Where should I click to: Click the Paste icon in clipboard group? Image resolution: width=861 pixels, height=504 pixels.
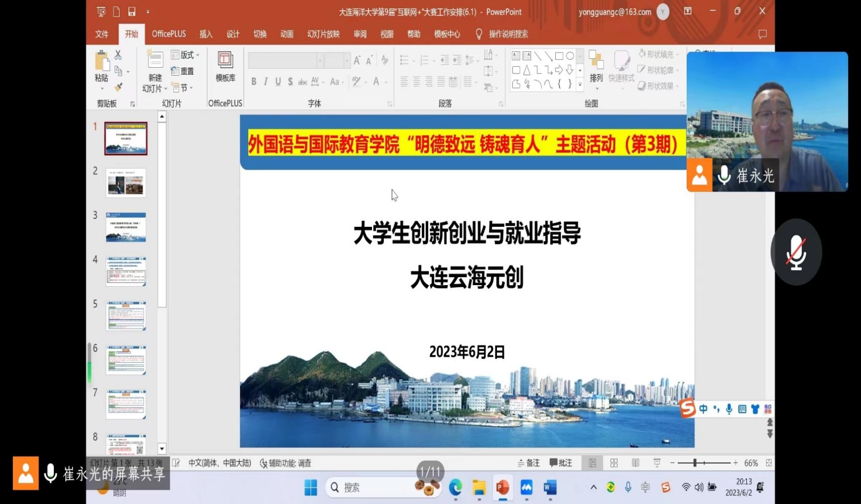point(102,62)
